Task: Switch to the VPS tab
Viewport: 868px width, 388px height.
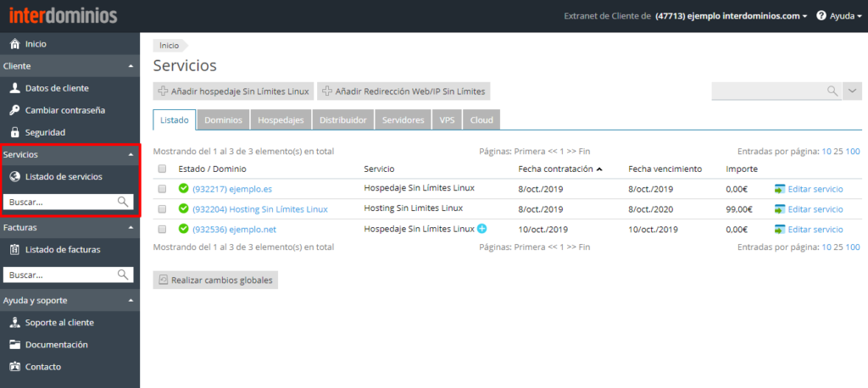Action: pyautogui.click(x=447, y=120)
